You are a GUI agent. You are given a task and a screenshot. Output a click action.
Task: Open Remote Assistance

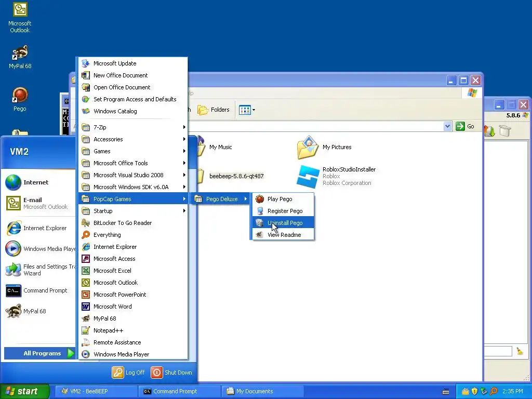pos(133,342)
